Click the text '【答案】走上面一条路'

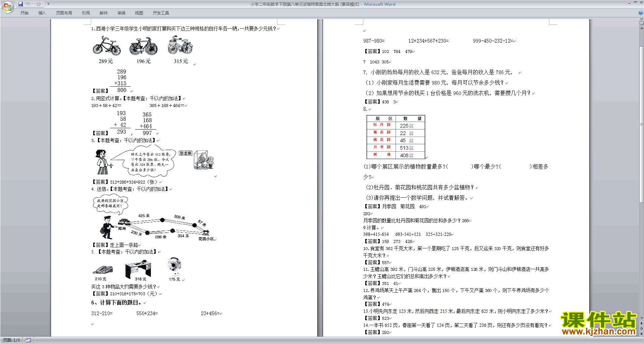coord(115,245)
